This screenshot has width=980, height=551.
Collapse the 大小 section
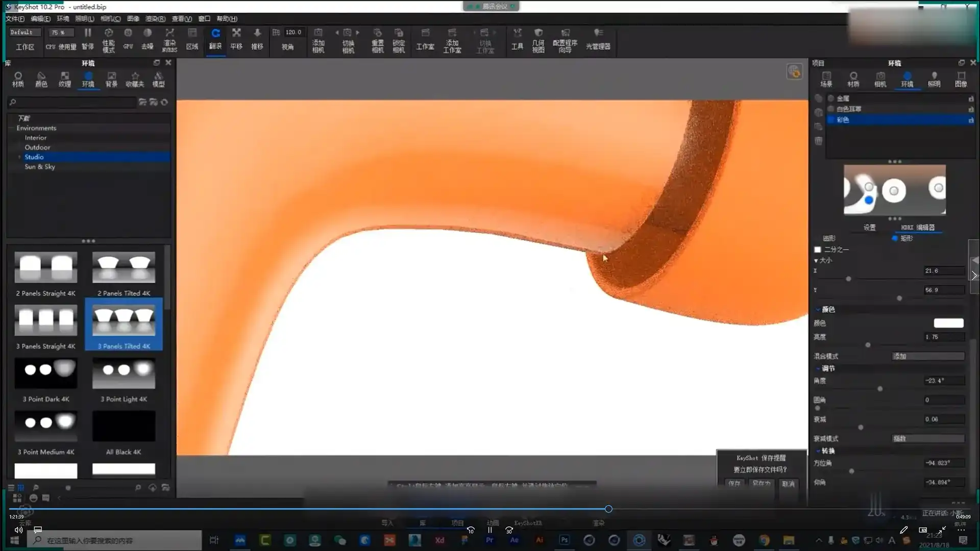point(816,261)
